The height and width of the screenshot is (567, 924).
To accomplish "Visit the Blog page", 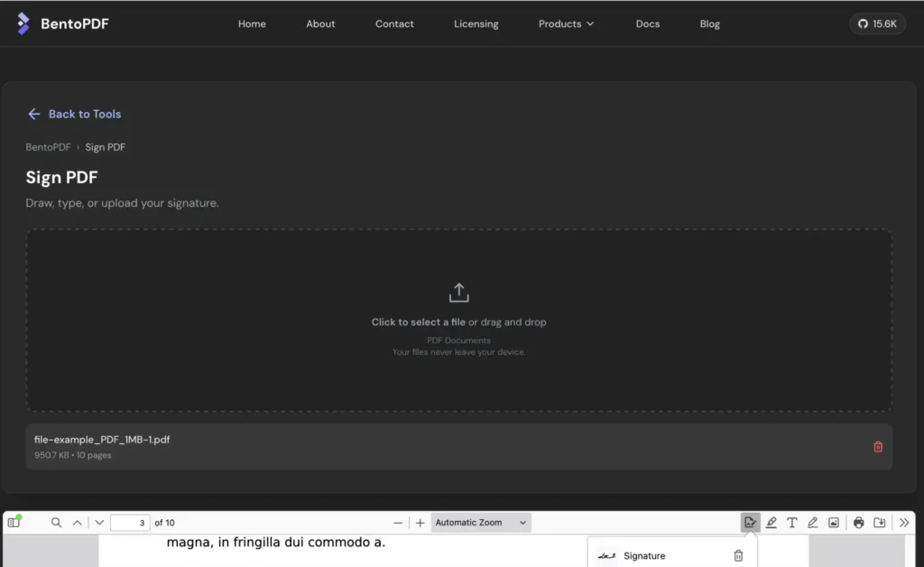I will click(709, 23).
